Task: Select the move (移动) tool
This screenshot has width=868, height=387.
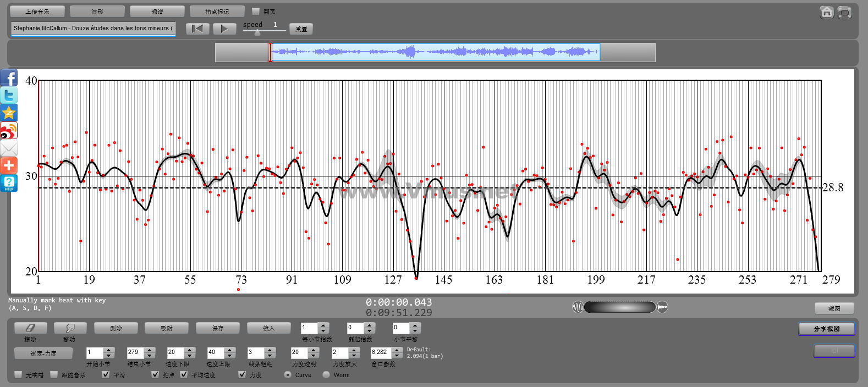Action: click(x=69, y=328)
